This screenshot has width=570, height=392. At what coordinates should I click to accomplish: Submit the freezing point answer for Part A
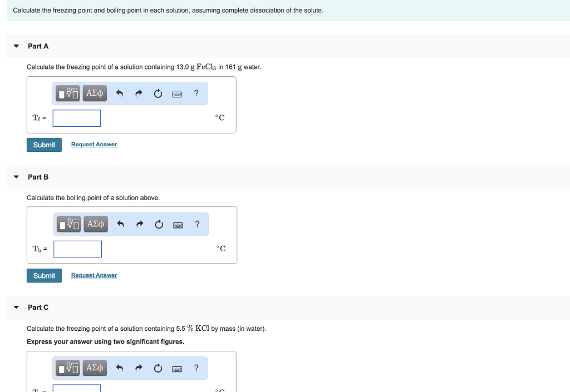44,145
